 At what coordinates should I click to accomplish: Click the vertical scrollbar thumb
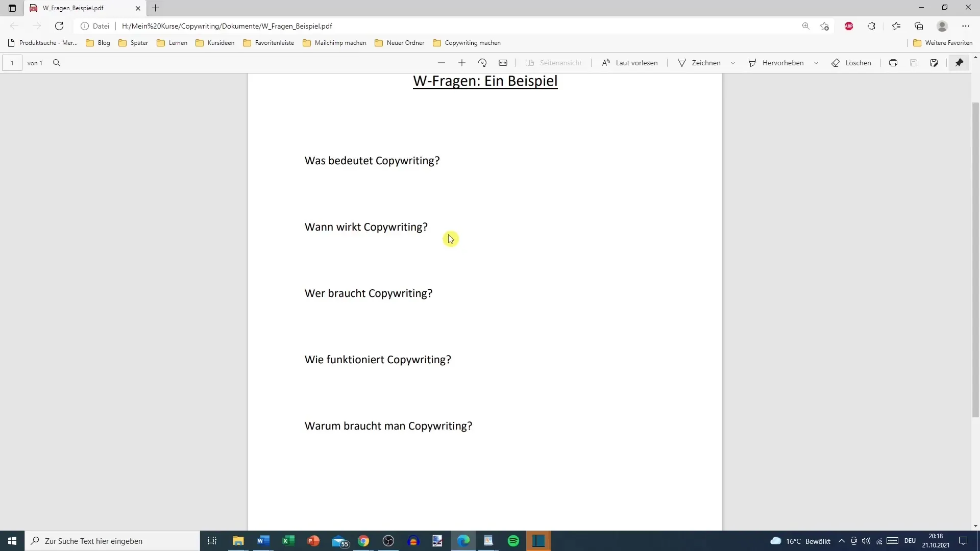pyautogui.click(x=975, y=259)
